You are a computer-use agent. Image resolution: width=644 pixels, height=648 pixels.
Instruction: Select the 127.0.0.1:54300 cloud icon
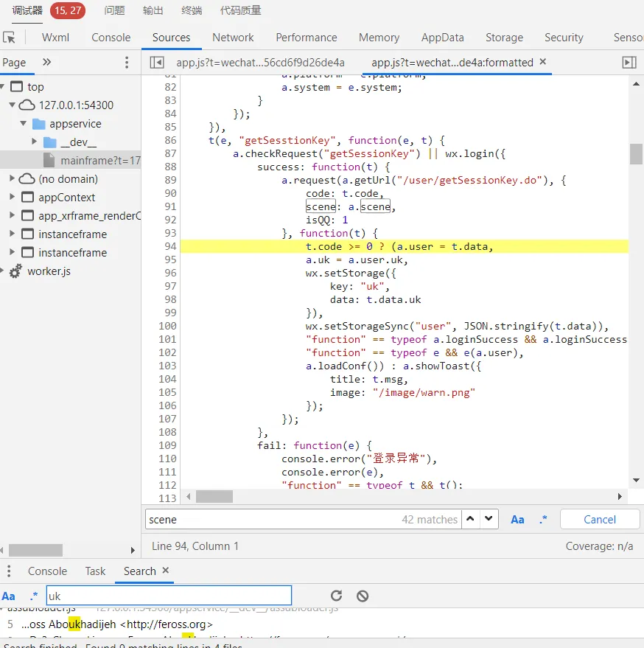27,105
